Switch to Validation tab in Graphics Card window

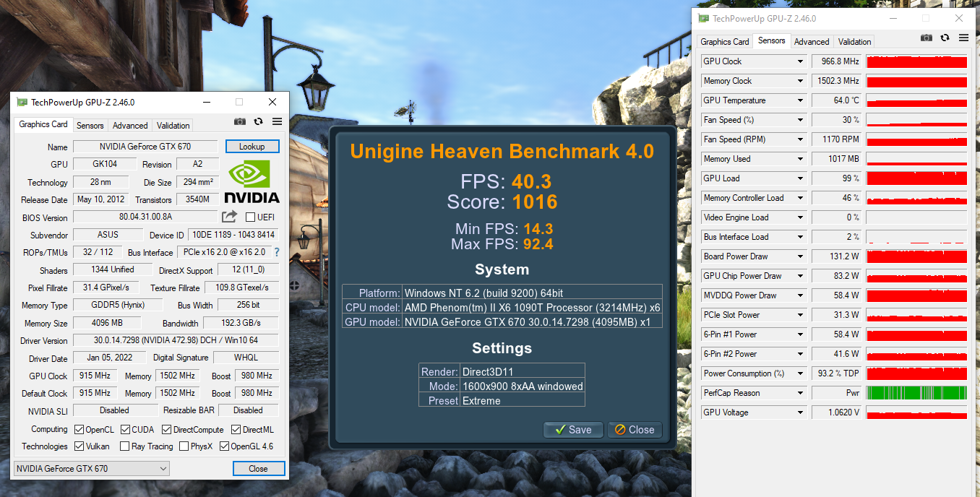173,126
